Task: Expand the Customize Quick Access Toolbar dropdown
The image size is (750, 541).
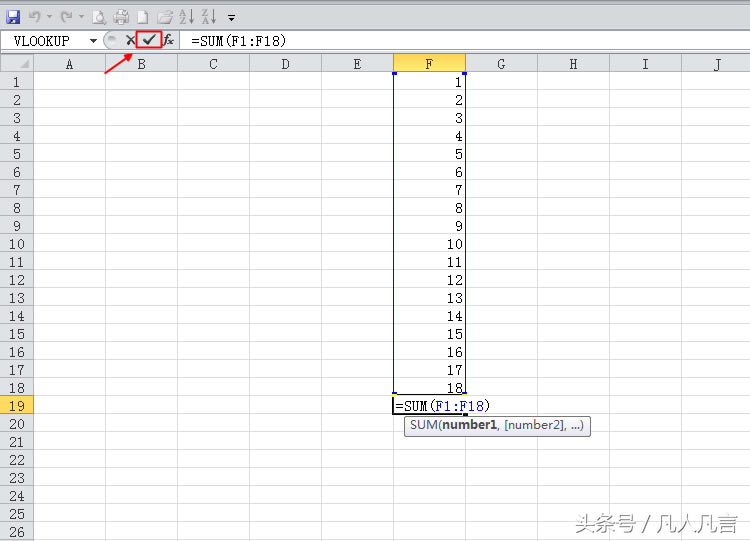Action: (232, 17)
